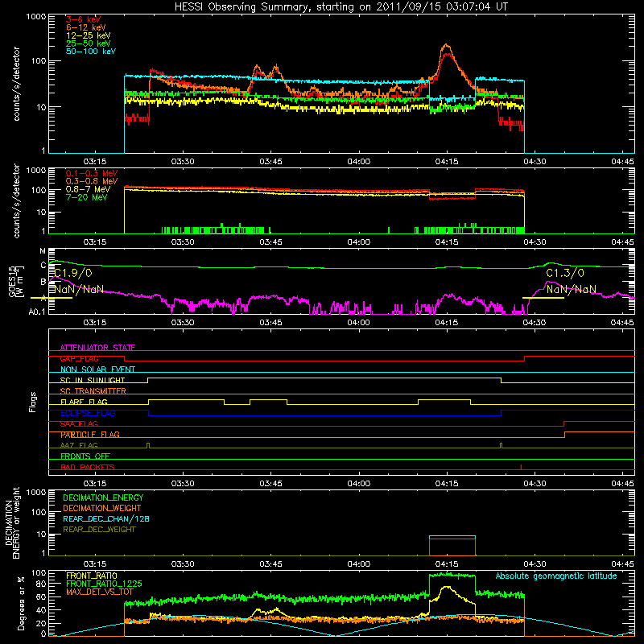Click the rectangular decimation step near 04:15
644x644 pixels.
pos(452,546)
